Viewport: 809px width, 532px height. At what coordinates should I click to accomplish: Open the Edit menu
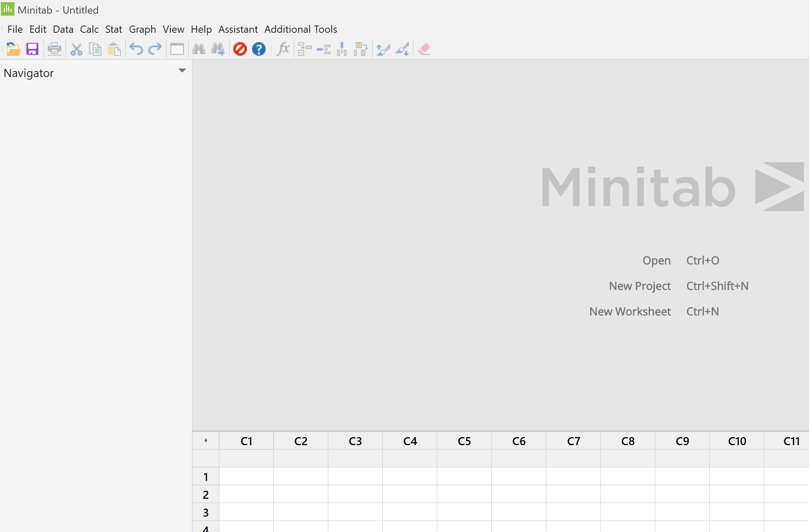(x=38, y=29)
